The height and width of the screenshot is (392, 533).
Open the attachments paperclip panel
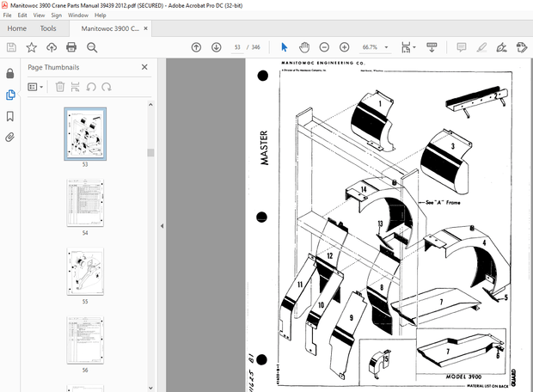[x=10, y=137]
